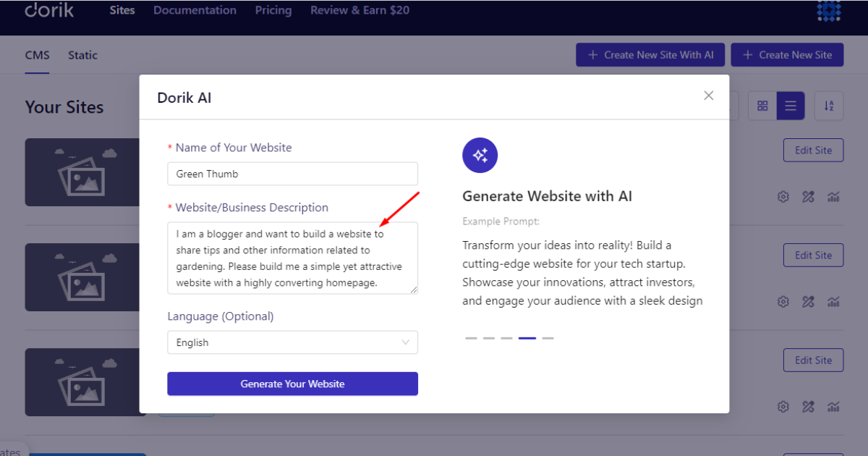Switch to the Static tab
Image resolution: width=868 pixels, height=456 pixels.
(82, 55)
